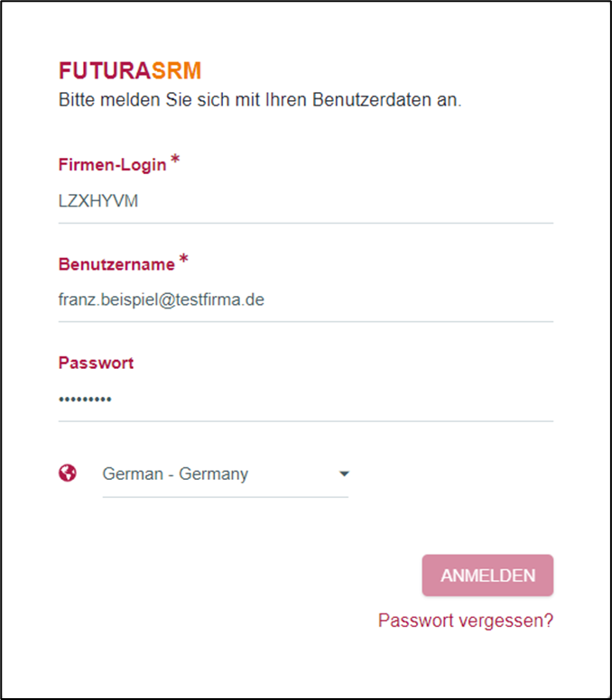Click the franz.beispiel@testfirma.de text
Screen dimensions: 612x700
click(x=161, y=299)
